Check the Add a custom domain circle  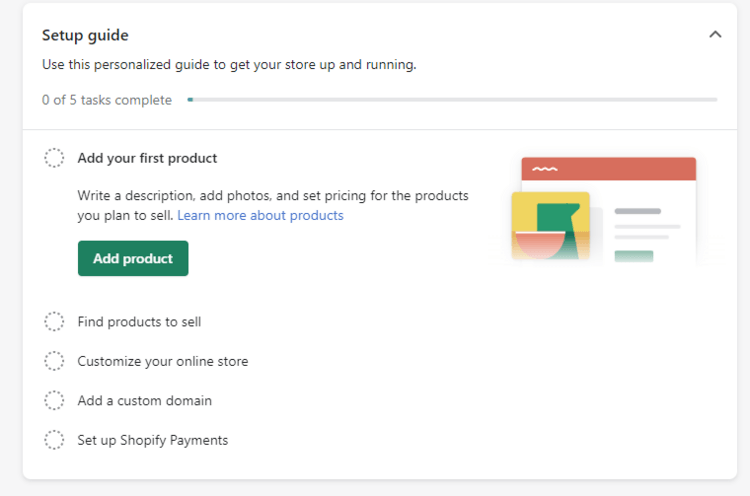(x=54, y=401)
